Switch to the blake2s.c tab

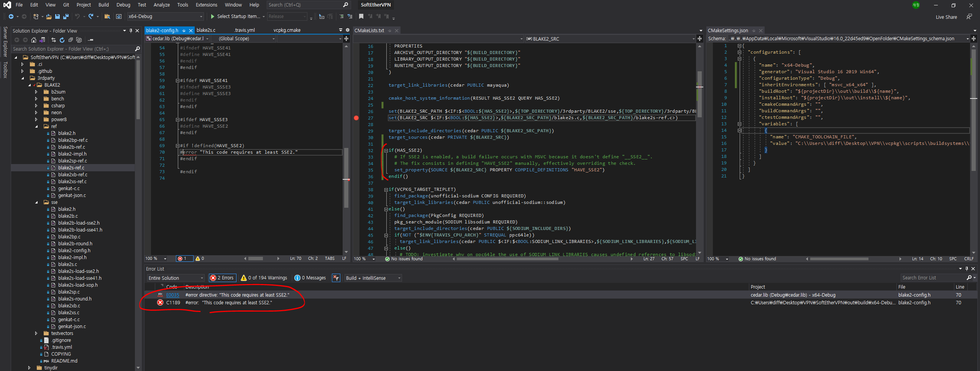(x=206, y=30)
